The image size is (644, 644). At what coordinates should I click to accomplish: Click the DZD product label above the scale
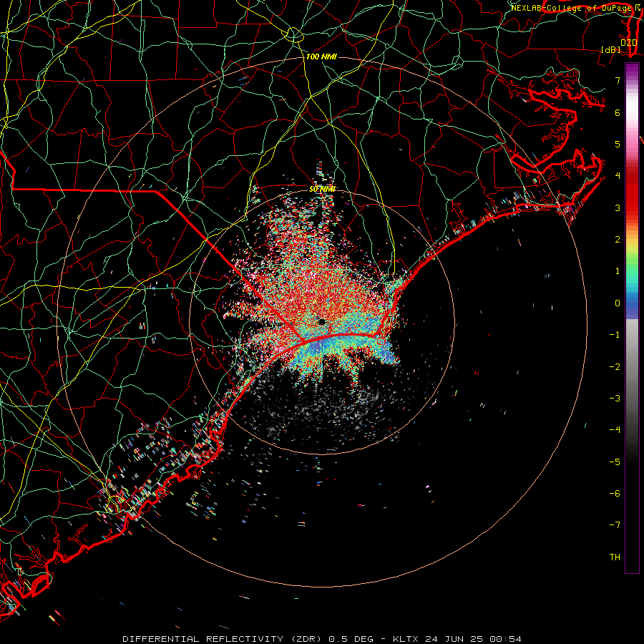point(629,42)
